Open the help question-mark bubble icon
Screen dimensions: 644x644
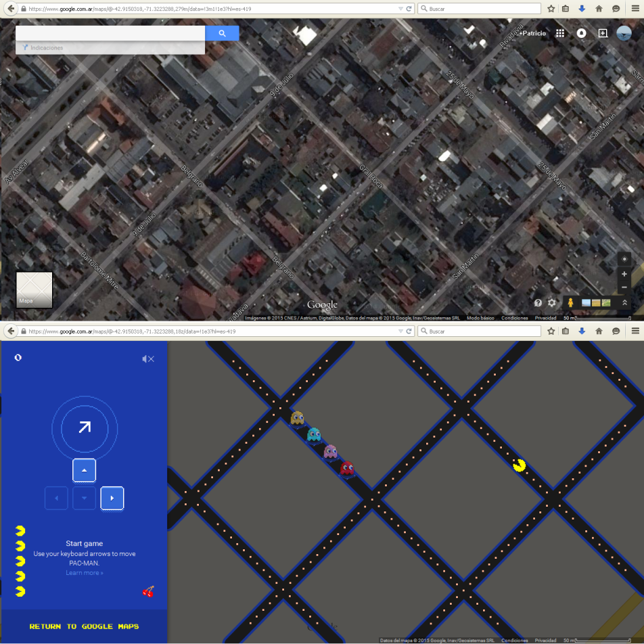tap(538, 302)
